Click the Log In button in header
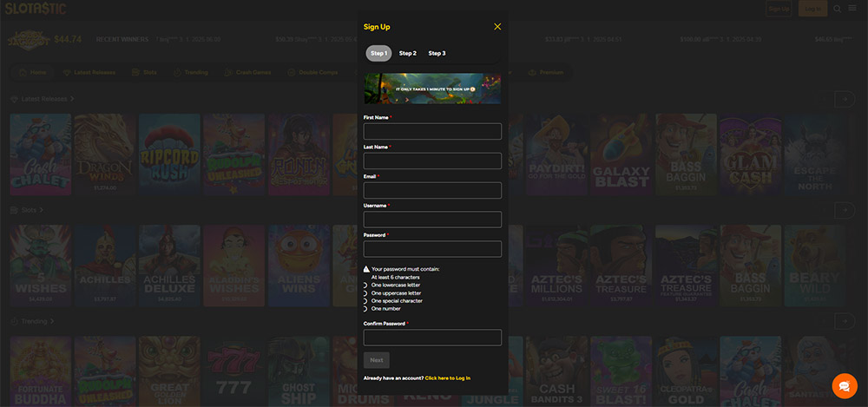Screen dimensions: 868x407 [812, 9]
